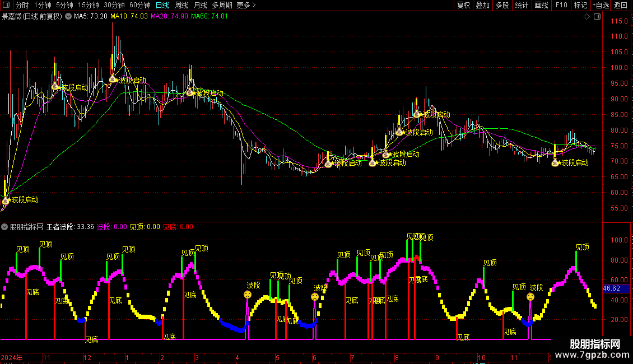Viewport: 633px width, 364px height.
Task: Click the panel toggle icon at top-left
Action: point(6,6)
